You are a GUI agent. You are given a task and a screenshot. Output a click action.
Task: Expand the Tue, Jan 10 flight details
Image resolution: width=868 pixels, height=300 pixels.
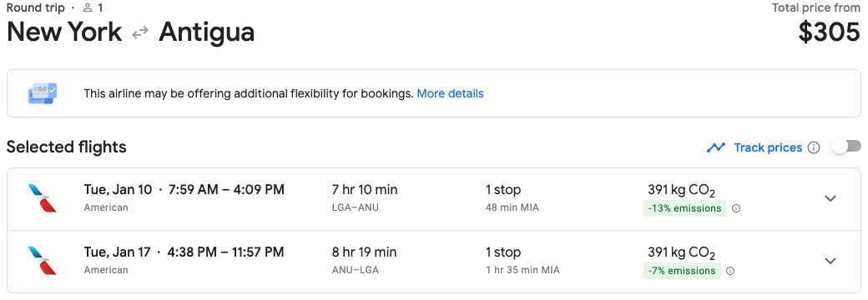[x=830, y=198]
